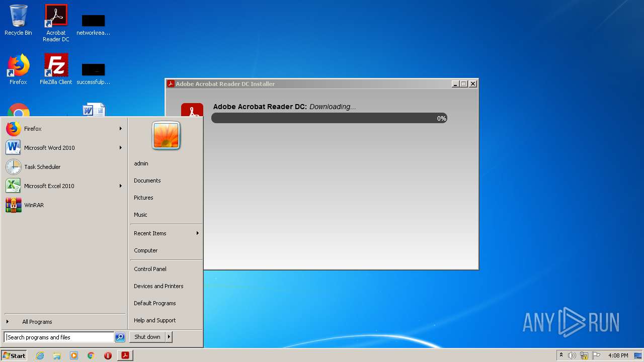Select the Word document desktop icon

click(94, 110)
